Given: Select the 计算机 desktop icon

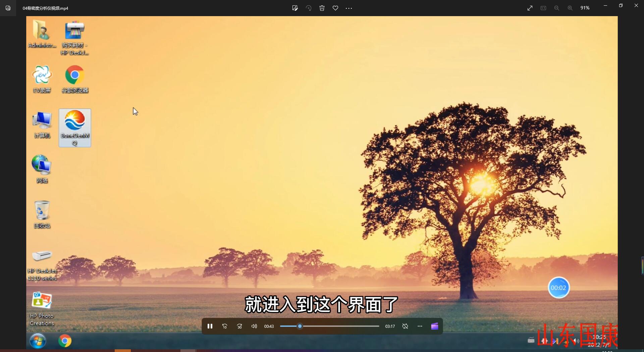Looking at the screenshot, I should pyautogui.click(x=42, y=125).
